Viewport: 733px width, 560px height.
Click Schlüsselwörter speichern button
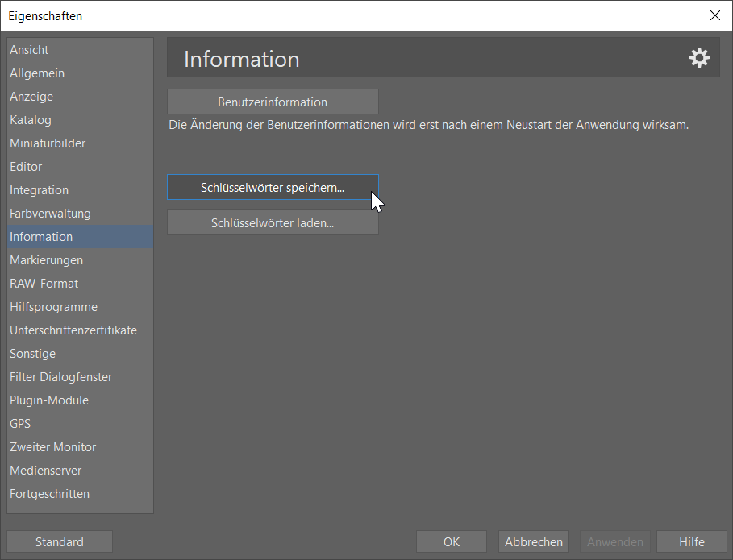(x=273, y=188)
